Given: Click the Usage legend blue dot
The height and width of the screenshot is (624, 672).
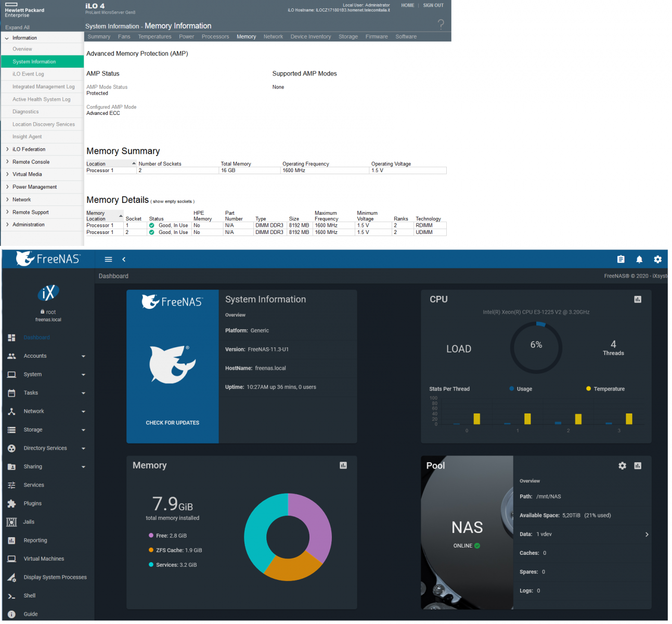Looking at the screenshot, I should pos(512,388).
